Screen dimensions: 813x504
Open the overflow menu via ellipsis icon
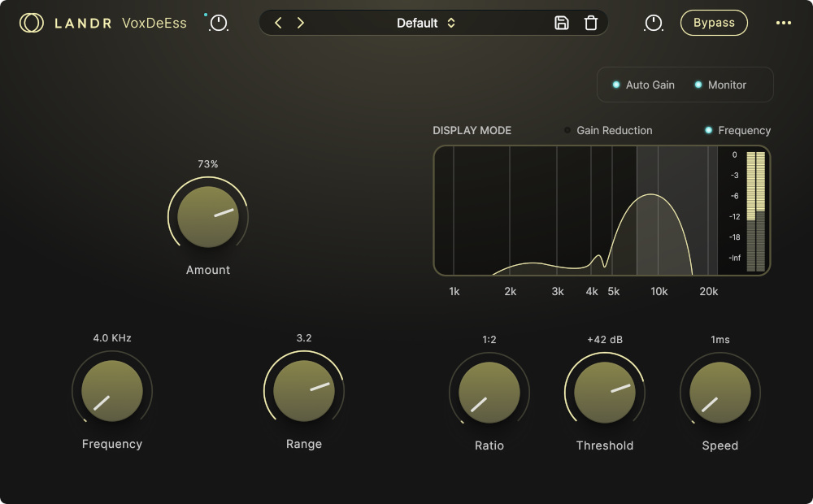point(784,23)
